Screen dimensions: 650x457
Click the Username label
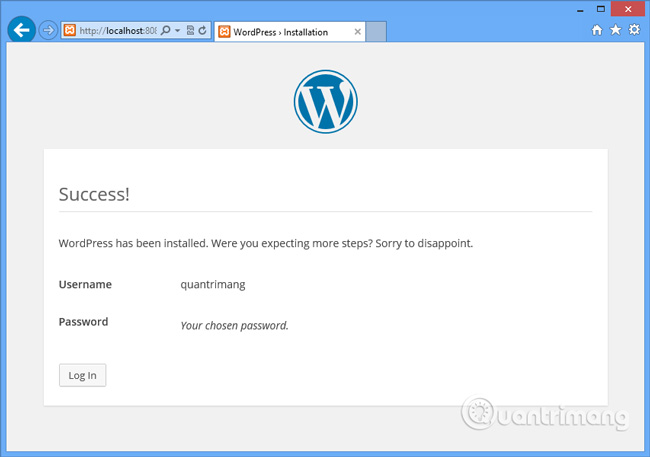85,284
